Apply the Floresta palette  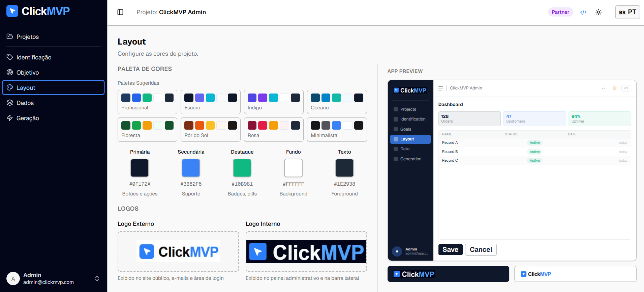coord(147,130)
